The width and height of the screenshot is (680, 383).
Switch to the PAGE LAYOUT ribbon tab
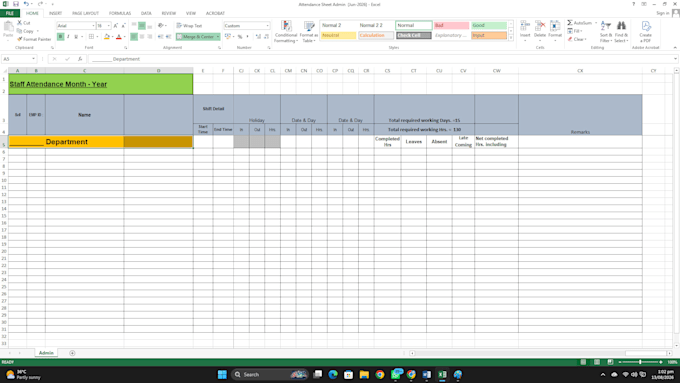pyautogui.click(x=85, y=13)
